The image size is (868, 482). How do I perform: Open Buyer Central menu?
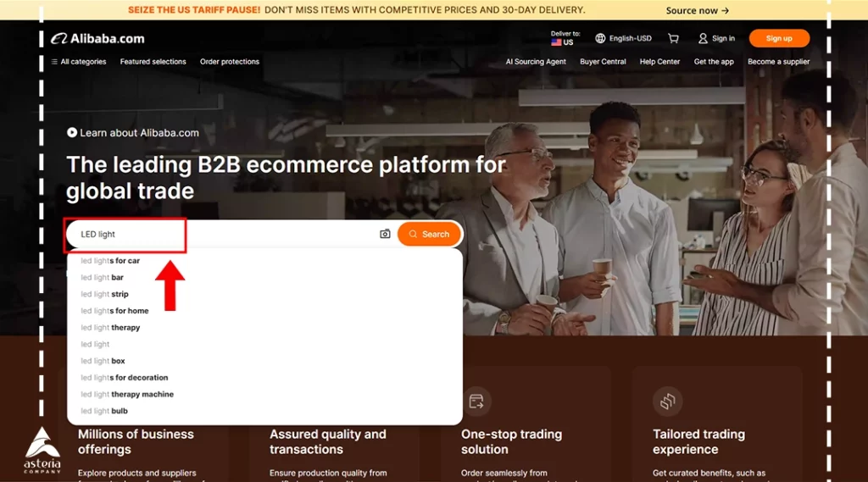click(x=603, y=62)
